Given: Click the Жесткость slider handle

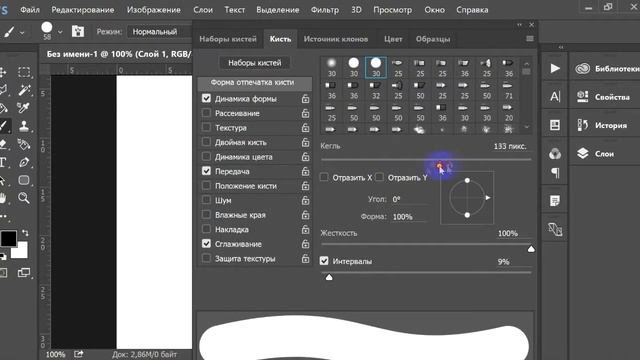Looking at the screenshot, I should pos(531,249).
